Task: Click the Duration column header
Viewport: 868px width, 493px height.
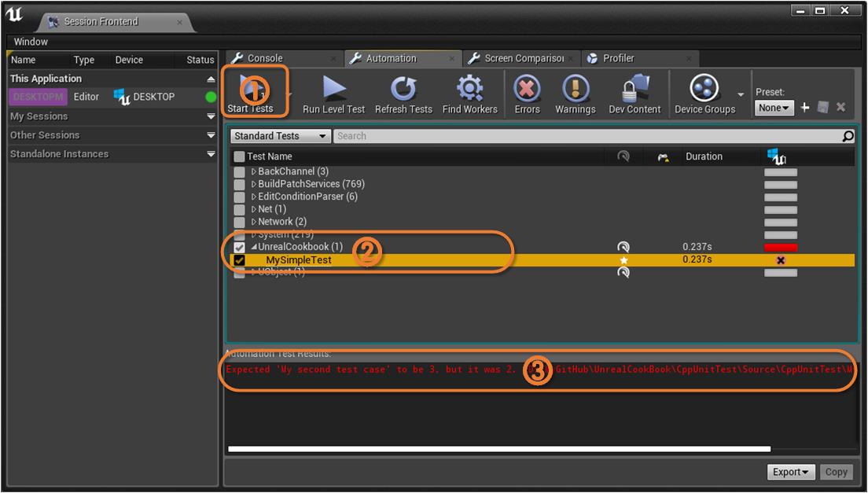Action: pos(704,156)
